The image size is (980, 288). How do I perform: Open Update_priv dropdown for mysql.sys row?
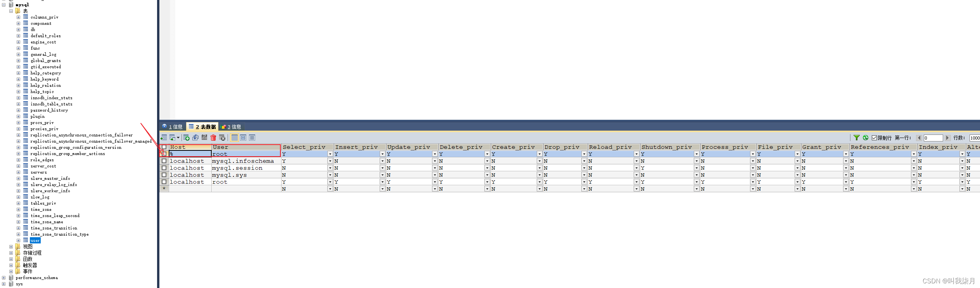click(x=435, y=175)
